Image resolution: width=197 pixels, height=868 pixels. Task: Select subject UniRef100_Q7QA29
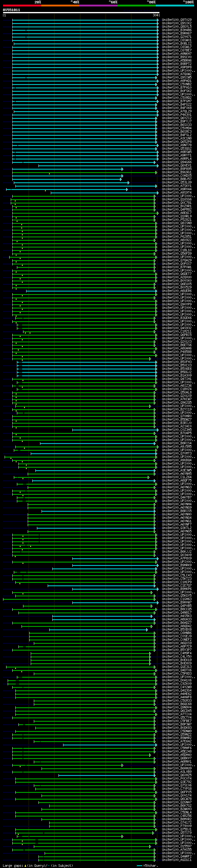tap(176, 260)
